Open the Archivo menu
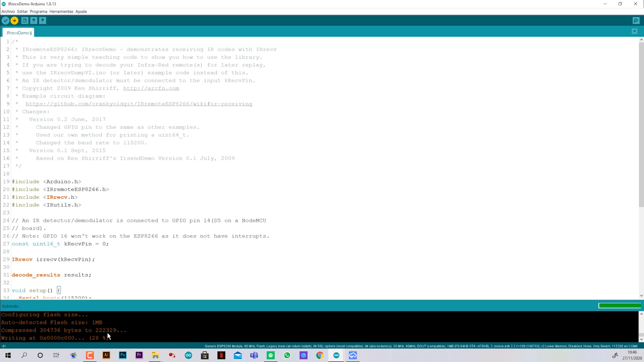644x362 pixels. (x=8, y=11)
